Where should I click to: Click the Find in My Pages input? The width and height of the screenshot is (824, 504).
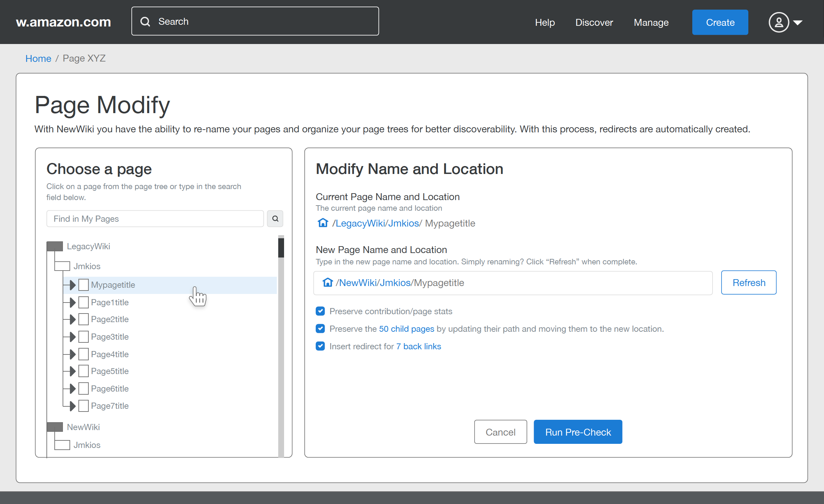coord(155,219)
